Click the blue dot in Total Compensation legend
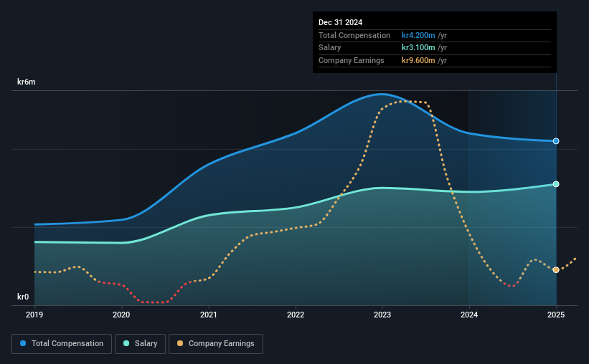The height and width of the screenshot is (364, 589). 23,343
